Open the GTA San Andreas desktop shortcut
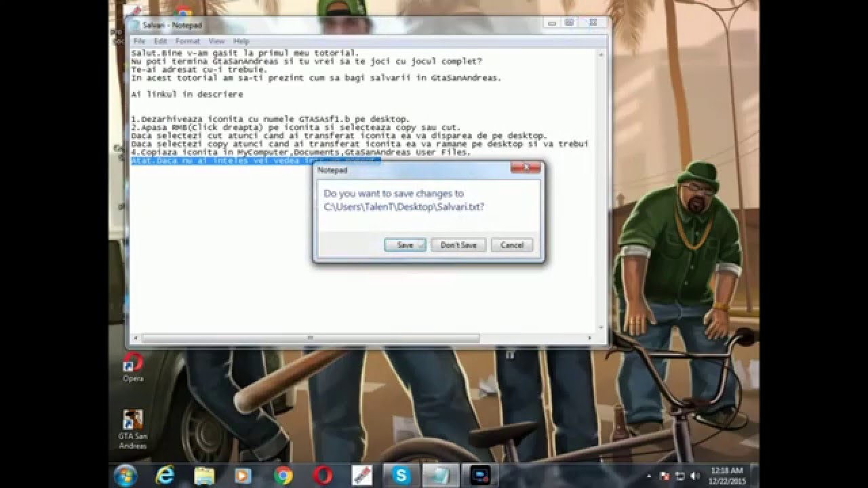 [133, 429]
